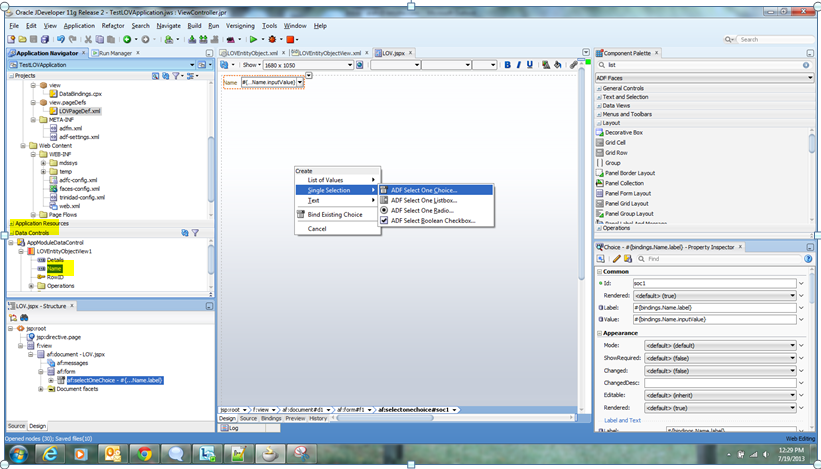This screenshot has height=469, width=821.
Task: Open the Versioning menu
Action: point(240,26)
